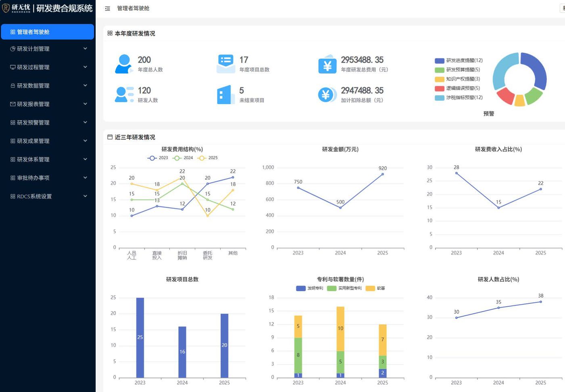Open the 审批待办事项 sidebar menu
565x392 pixels.
tap(48, 178)
